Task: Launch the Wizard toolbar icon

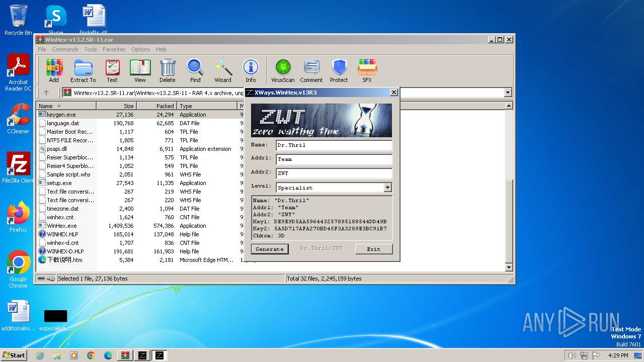Action: point(223,70)
